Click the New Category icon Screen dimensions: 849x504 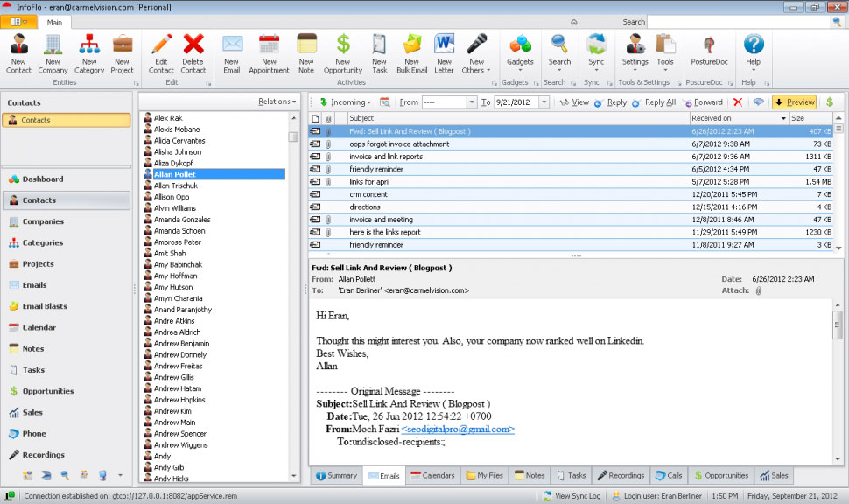click(89, 53)
